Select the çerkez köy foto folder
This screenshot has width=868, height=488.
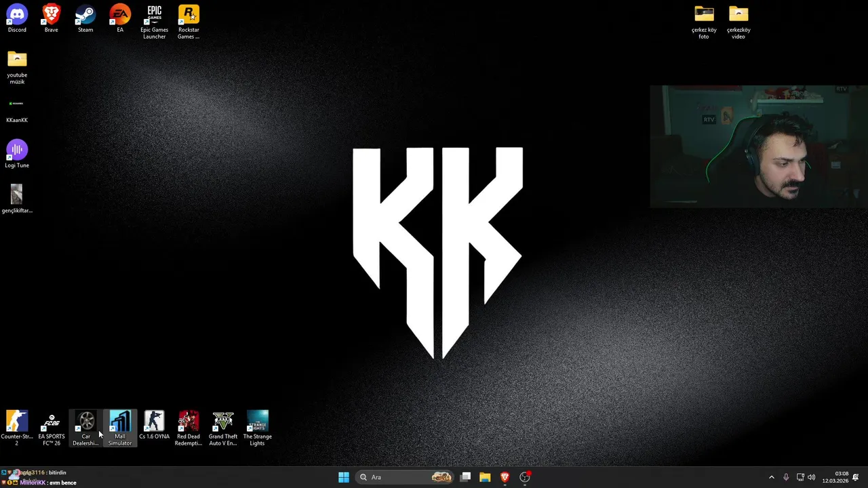(704, 22)
